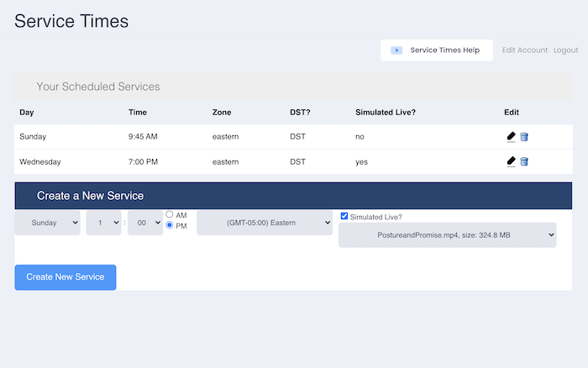Uncheck the Simulated Live checkbox
This screenshot has height=368, width=588.
click(344, 217)
